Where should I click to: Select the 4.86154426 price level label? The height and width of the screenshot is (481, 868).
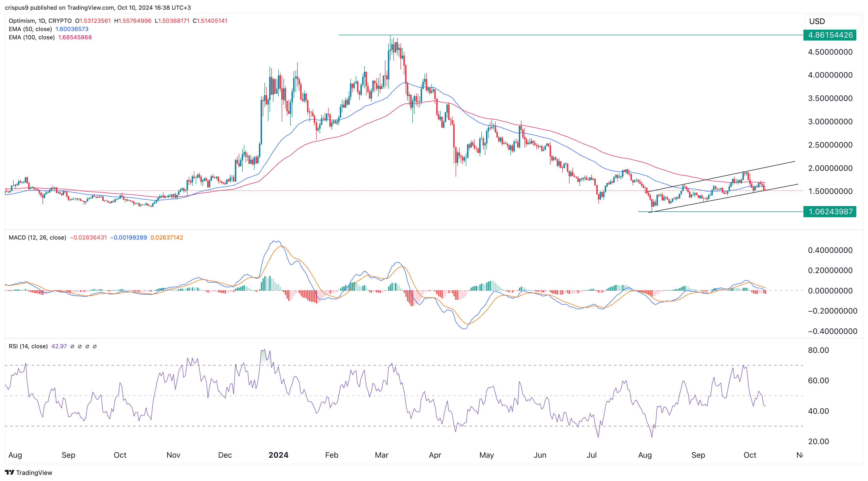tap(830, 35)
